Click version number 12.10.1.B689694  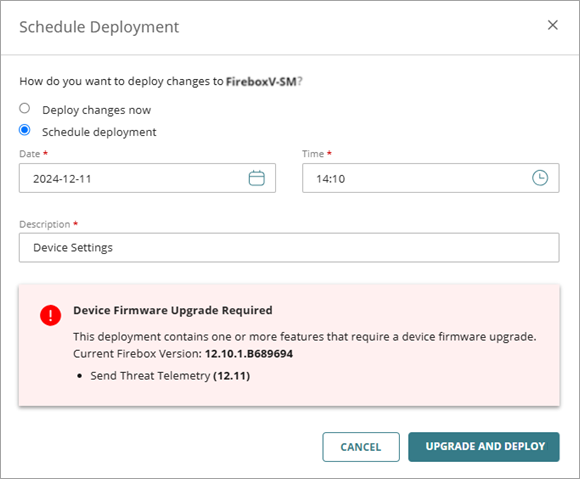click(249, 354)
